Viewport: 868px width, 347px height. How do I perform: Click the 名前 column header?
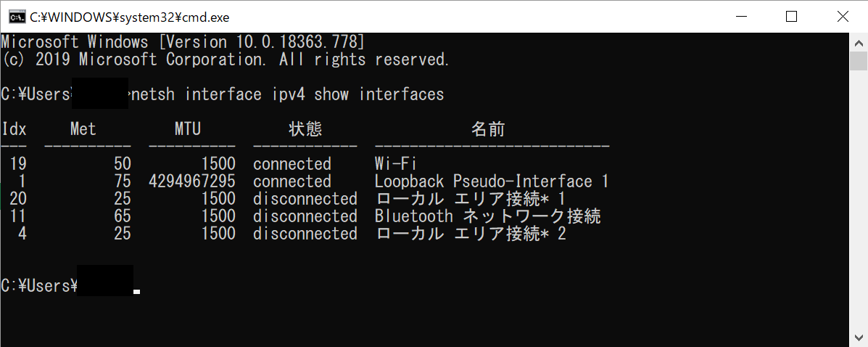tap(488, 129)
